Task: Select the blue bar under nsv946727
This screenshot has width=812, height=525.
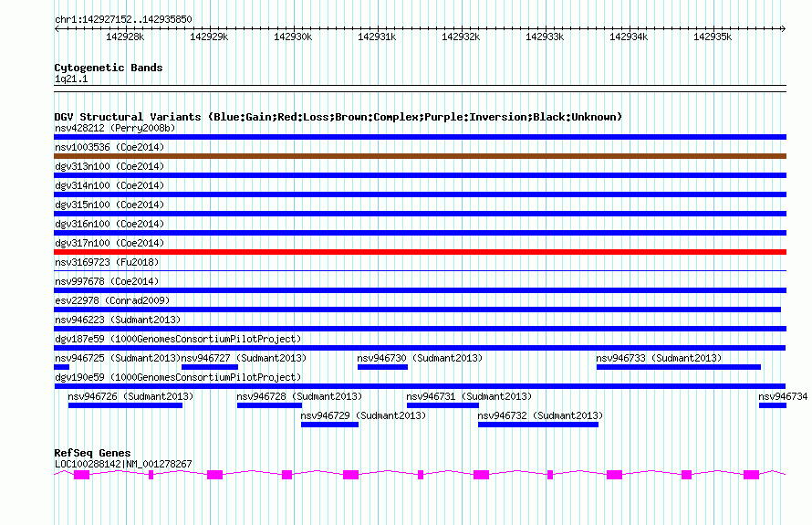Action: click(x=210, y=367)
